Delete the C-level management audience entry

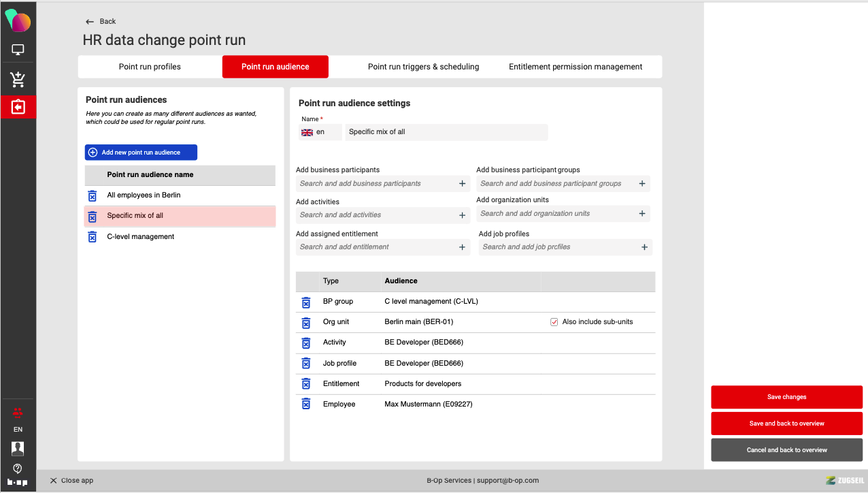[x=92, y=237]
